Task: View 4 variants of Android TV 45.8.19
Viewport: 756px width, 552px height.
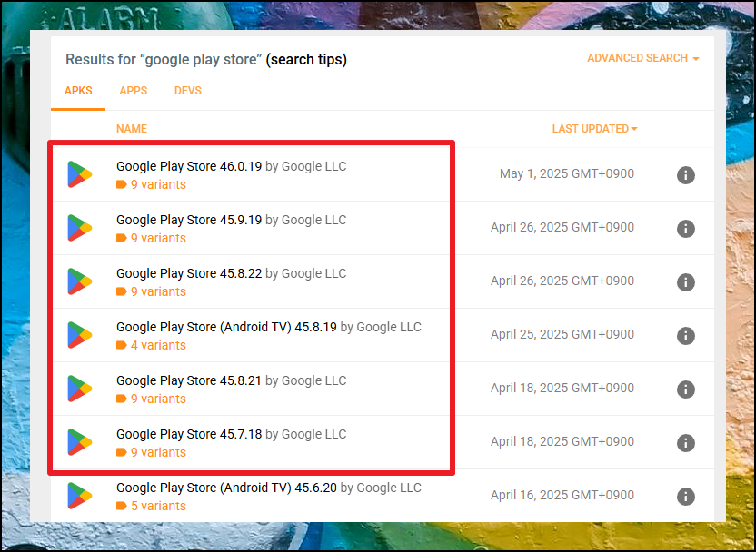Action: 158,345
